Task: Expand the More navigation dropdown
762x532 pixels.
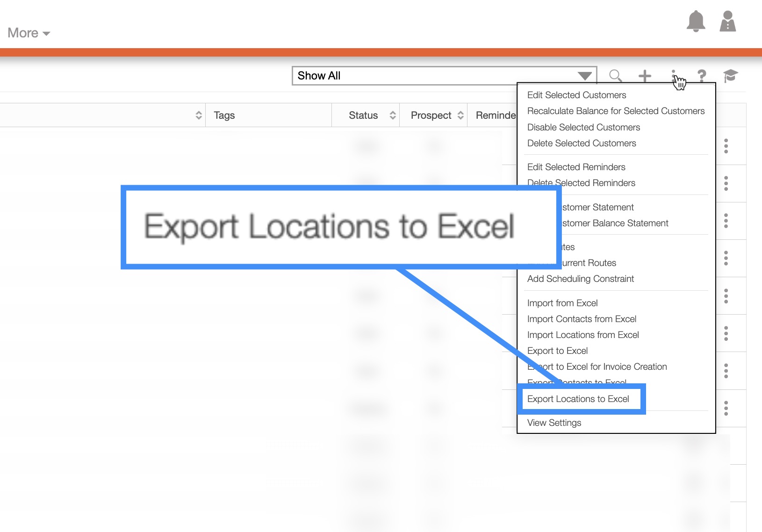Action: click(x=29, y=33)
